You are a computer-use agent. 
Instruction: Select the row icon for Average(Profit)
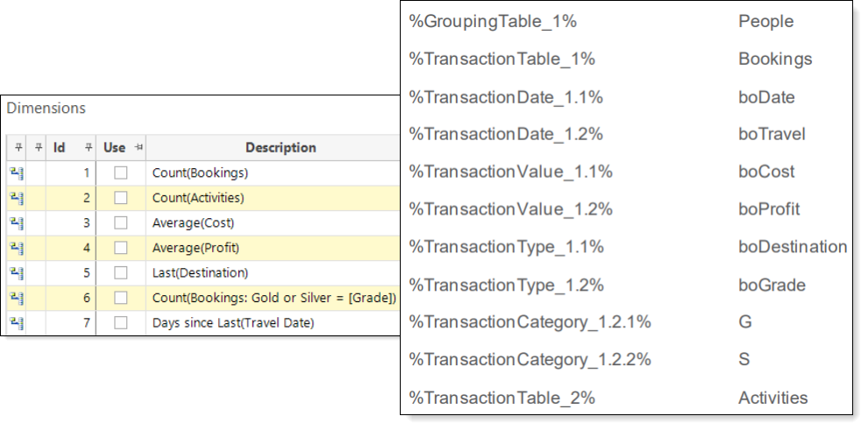18,248
